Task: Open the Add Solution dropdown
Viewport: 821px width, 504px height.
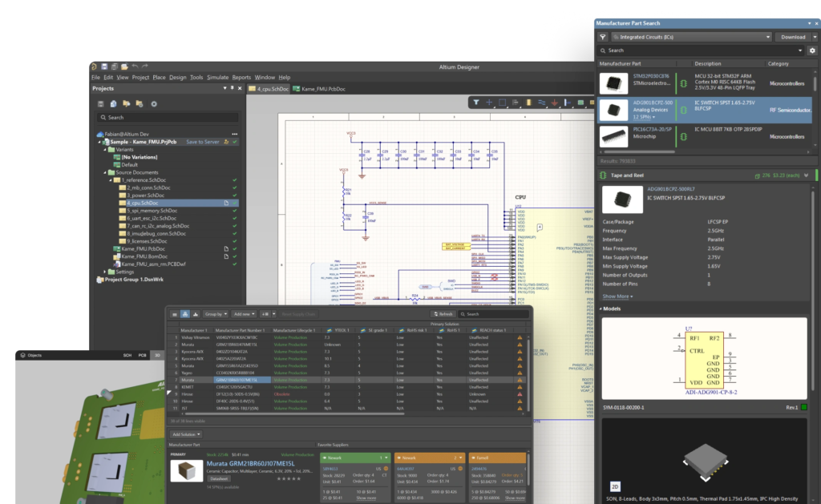Action: point(186,434)
